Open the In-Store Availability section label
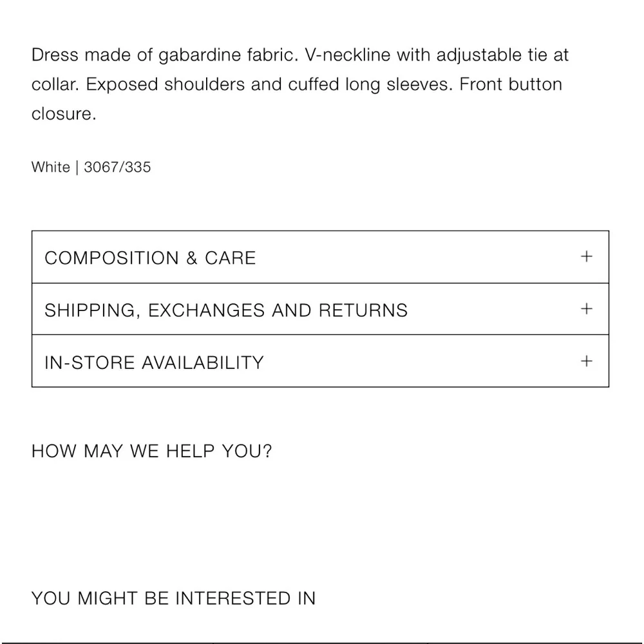This screenshot has width=644, height=644. coord(154,363)
